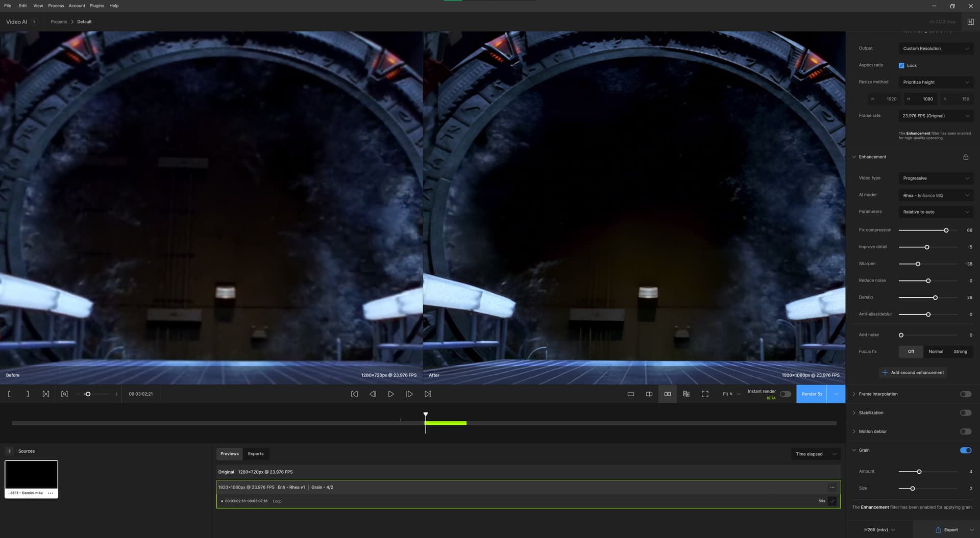Open the AI model dropdown

point(936,195)
